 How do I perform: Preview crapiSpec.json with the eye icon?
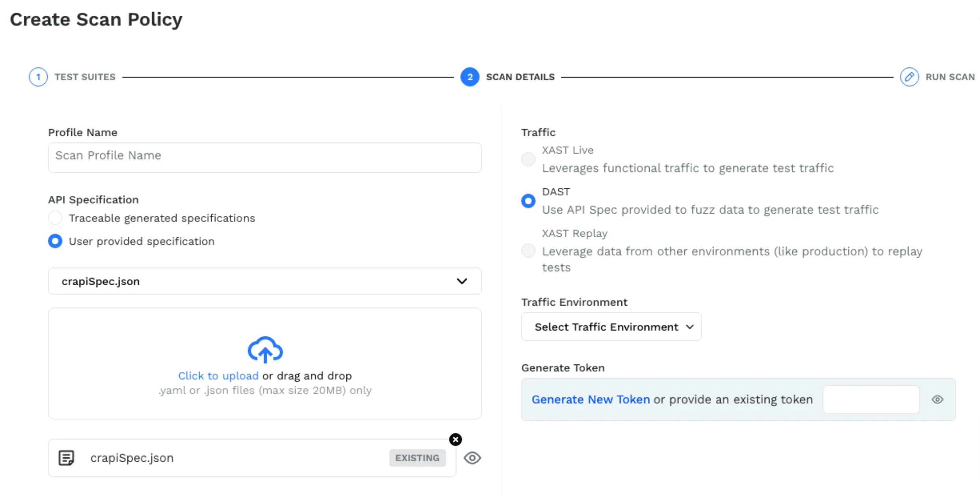pyautogui.click(x=472, y=458)
